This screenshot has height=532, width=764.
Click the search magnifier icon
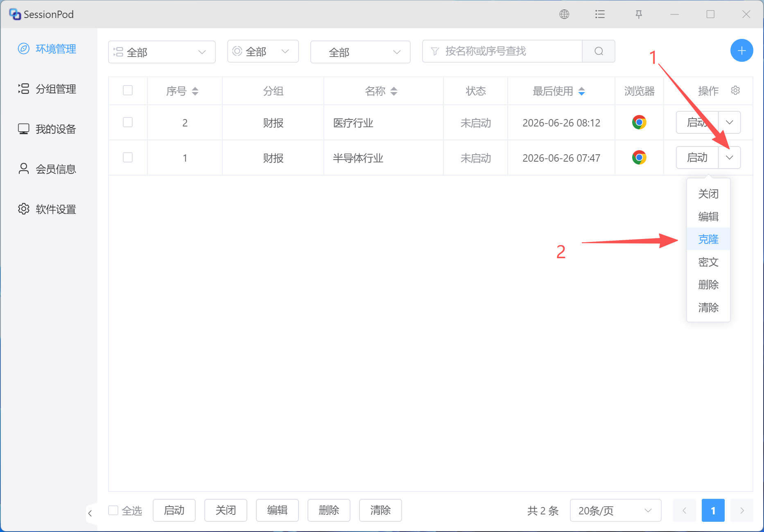[x=599, y=51]
